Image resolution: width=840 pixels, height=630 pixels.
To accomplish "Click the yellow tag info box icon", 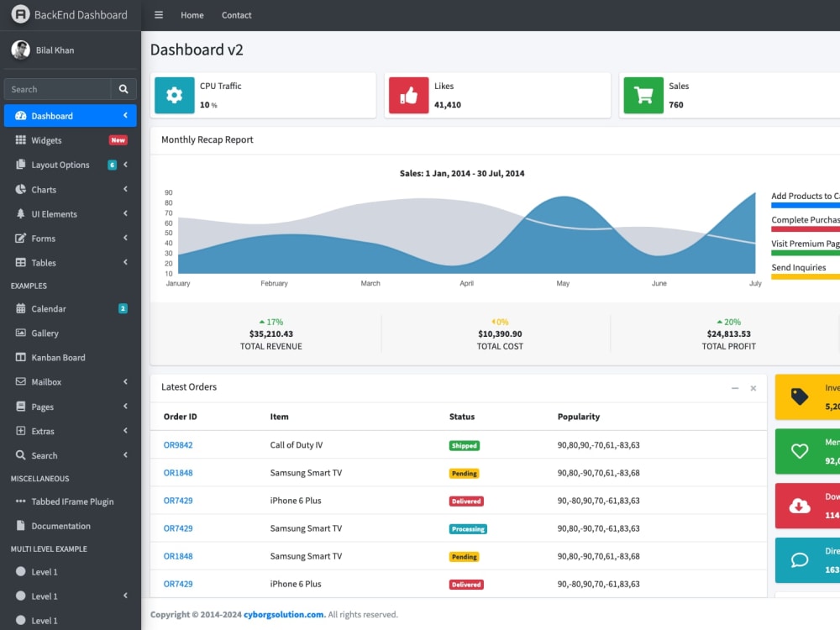I will 800,396.
